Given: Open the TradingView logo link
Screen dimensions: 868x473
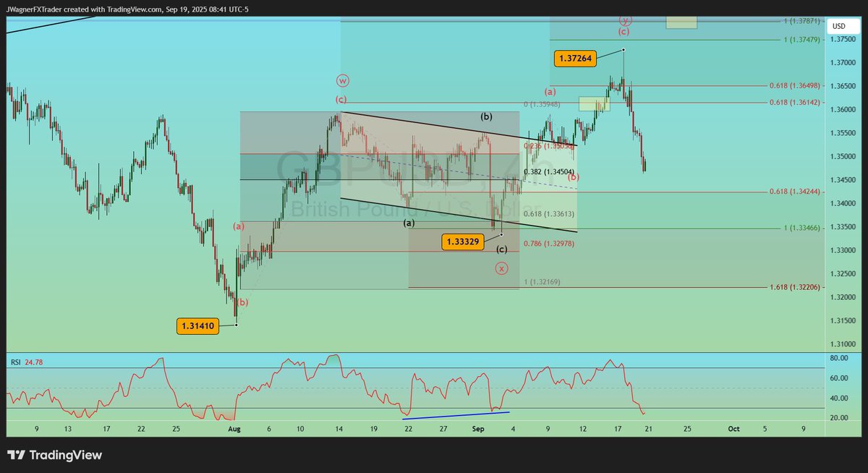Looking at the screenshot, I should coord(55,455).
